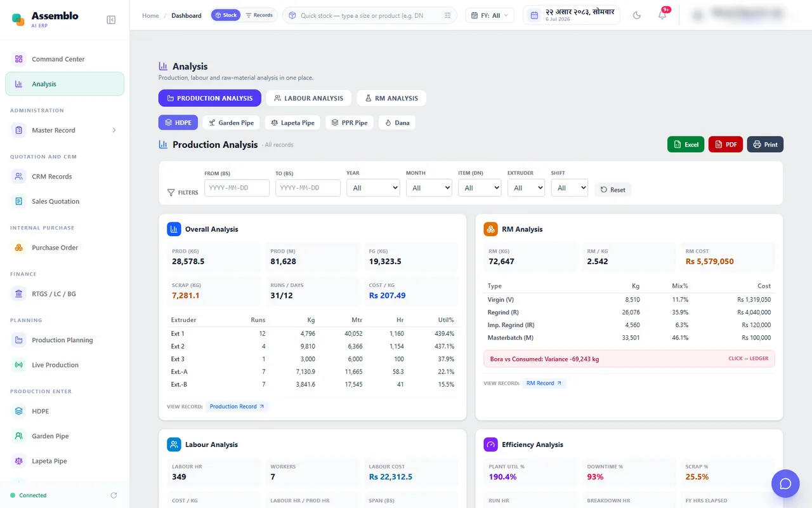
Task: Switch to Stock toggle
Action: point(226,15)
